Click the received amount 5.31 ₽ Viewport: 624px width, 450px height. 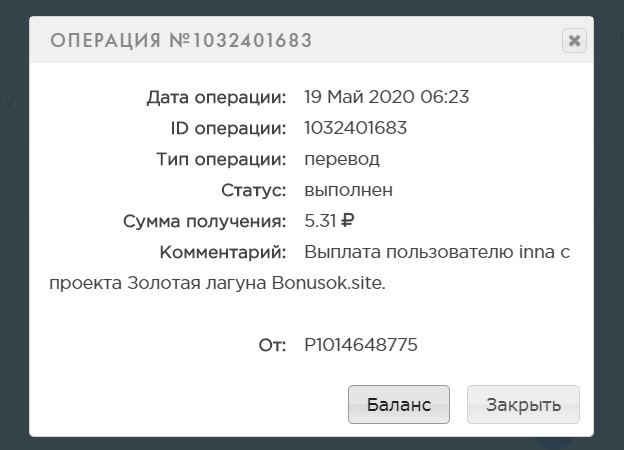[330, 220]
